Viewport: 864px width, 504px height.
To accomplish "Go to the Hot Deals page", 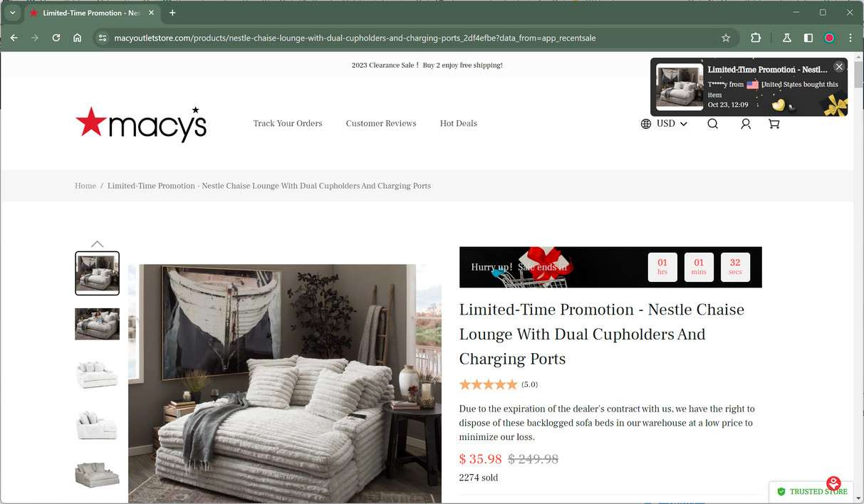I will [459, 124].
